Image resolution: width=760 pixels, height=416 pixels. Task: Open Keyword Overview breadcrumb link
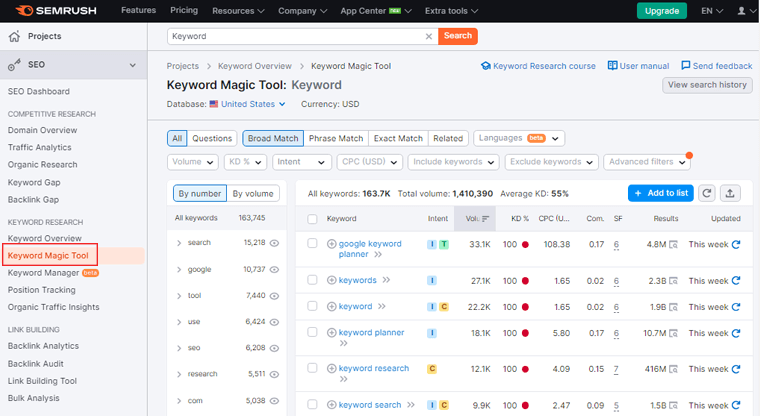pos(254,66)
